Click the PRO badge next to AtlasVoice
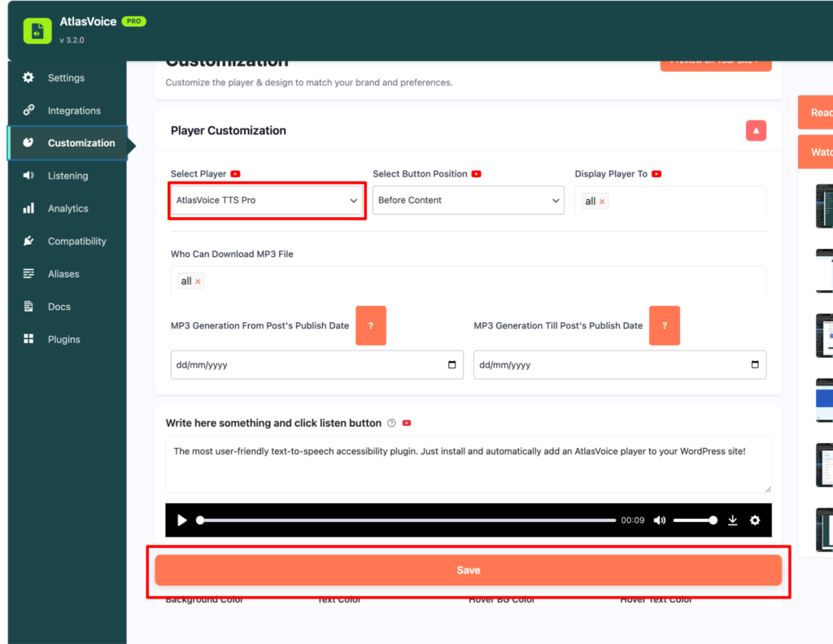This screenshot has height=644, width=833. [x=134, y=21]
